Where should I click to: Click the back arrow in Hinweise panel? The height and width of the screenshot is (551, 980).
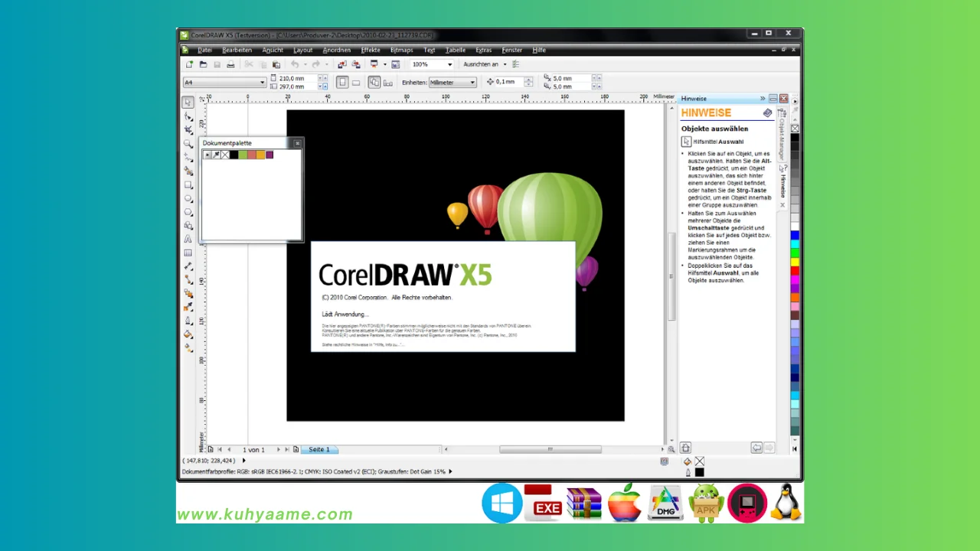point(756,448)
